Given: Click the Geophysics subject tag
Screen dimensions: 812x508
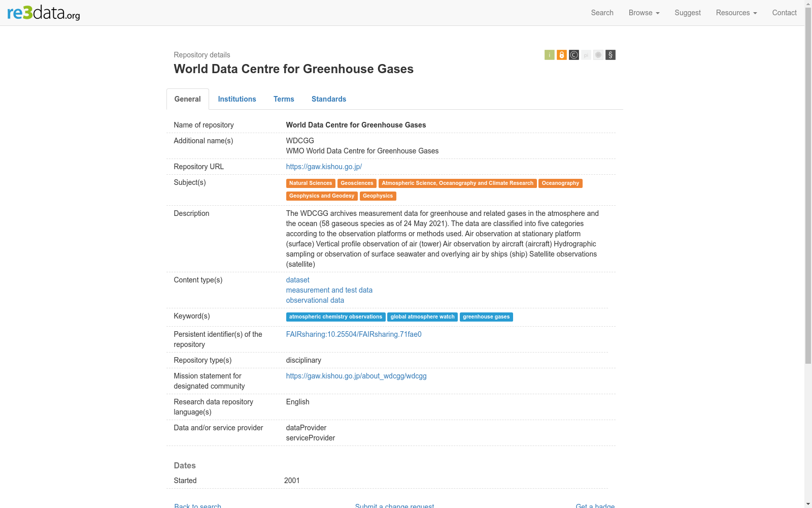Looking at the screenshot, I should click(378, 196).
